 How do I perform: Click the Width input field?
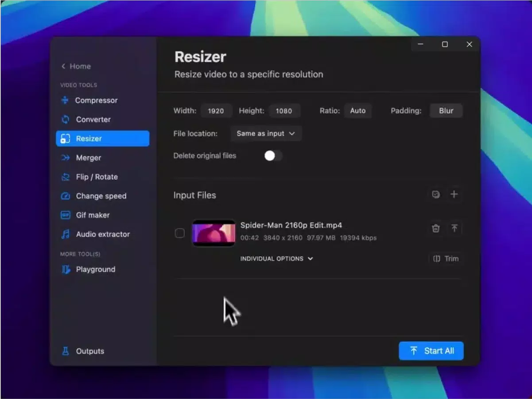pos(216,111)
